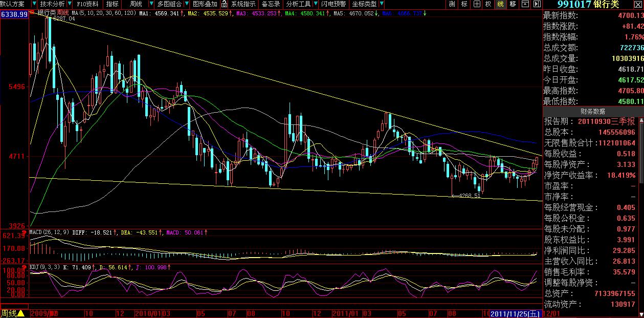
Task: Click the 2011/01 label on the time axis
Action: point(346,313)
